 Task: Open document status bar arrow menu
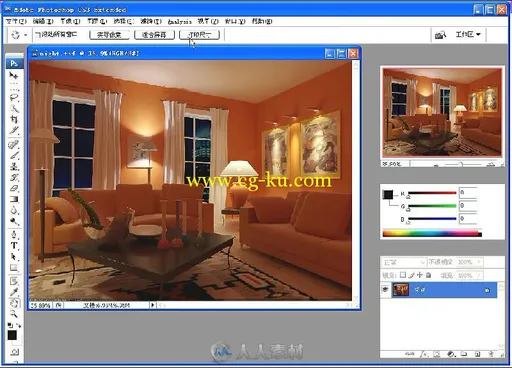153,305
